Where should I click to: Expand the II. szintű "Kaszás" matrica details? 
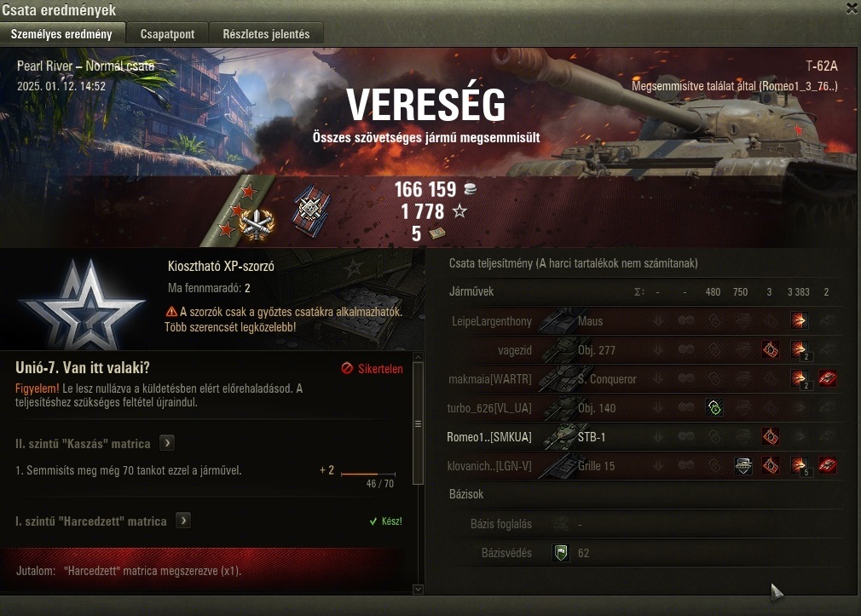pos(167,442)
